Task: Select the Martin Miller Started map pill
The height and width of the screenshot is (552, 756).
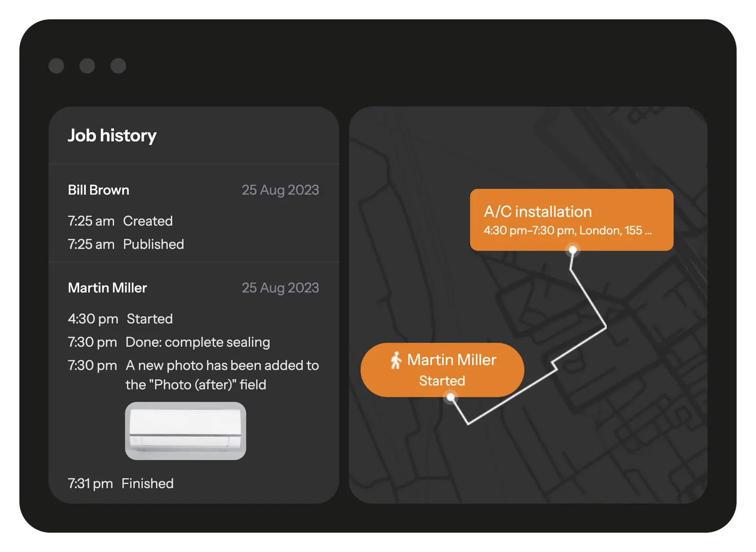Action: pos(442,370)
